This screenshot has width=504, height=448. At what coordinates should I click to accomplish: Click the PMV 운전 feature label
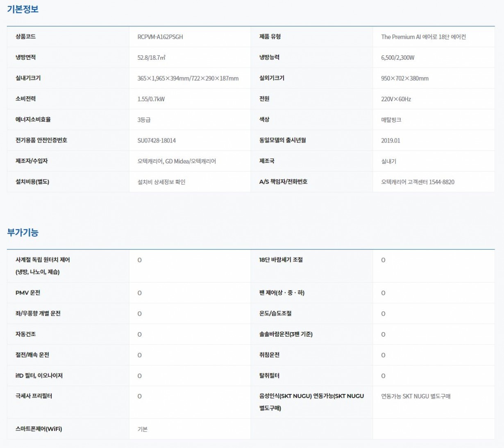click(x=28, y=293)
